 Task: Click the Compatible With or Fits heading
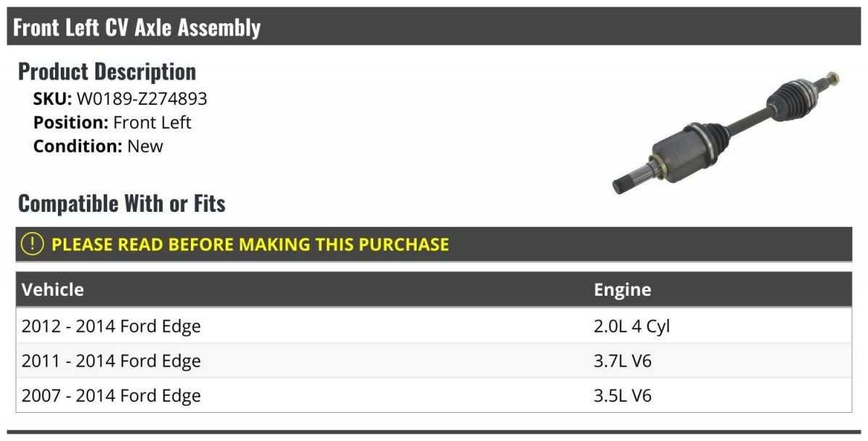click(x=122, y=204)
